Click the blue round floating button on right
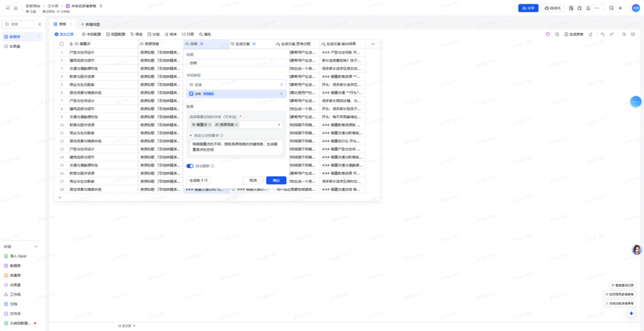The width and height of the screenshot is (644, 331). pyautogui.click(x=636, y=101)
